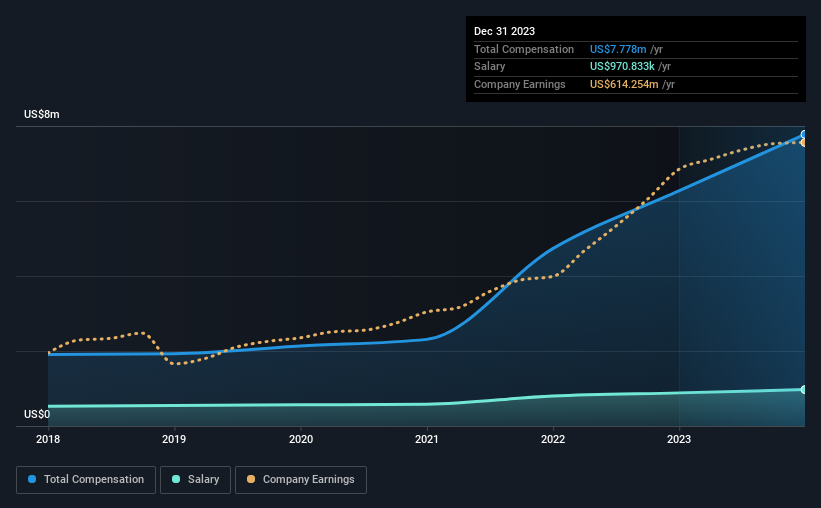This screenshot has width=821, height=508.
Task: Click the US$8m y-axis label
Action: [x=42, y=115]
